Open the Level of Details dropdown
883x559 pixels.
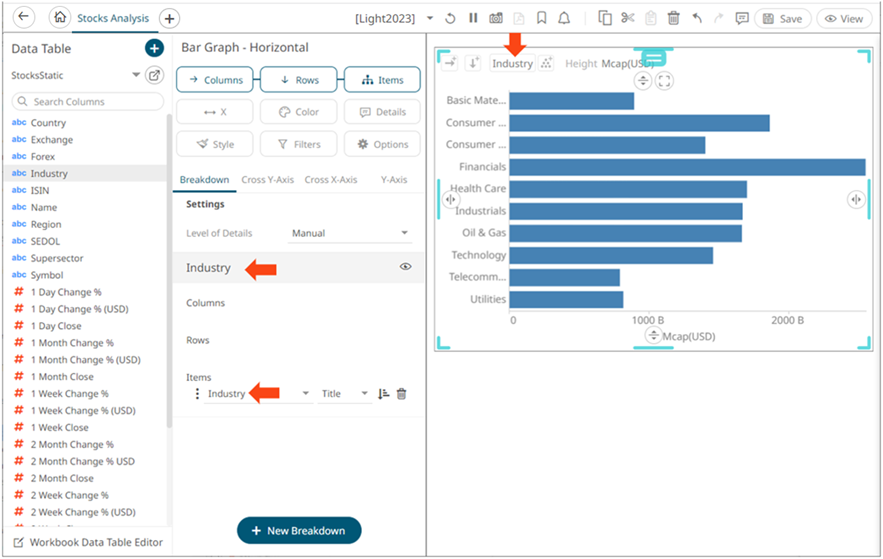point(349,233)
